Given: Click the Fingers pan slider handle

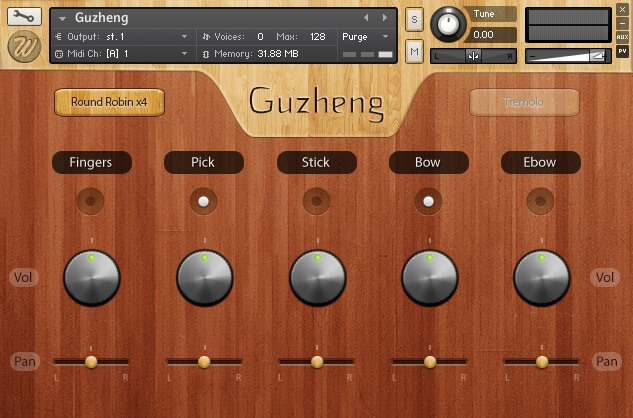Looking at the screenshot, I should click(91, 362).
